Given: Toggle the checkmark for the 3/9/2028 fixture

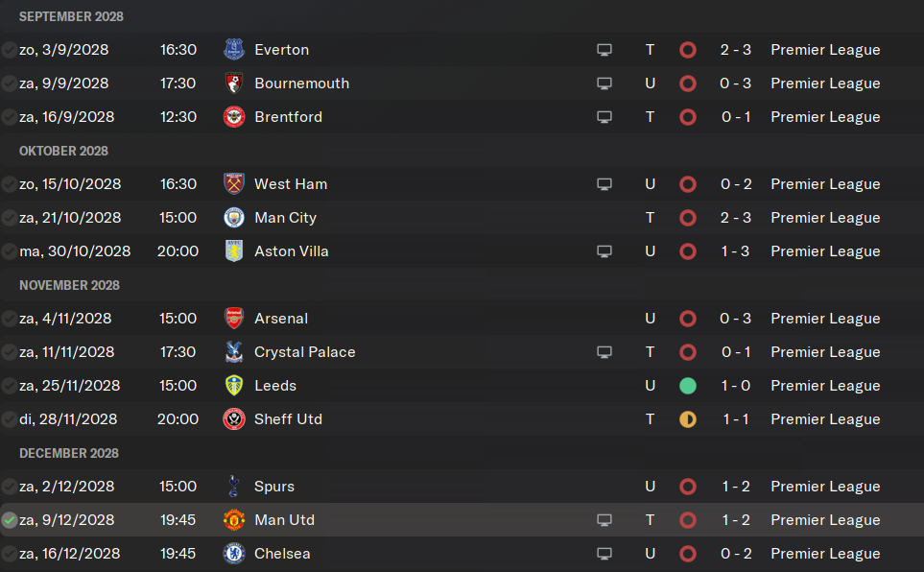Looking at the screenshot, I should 9,50.
